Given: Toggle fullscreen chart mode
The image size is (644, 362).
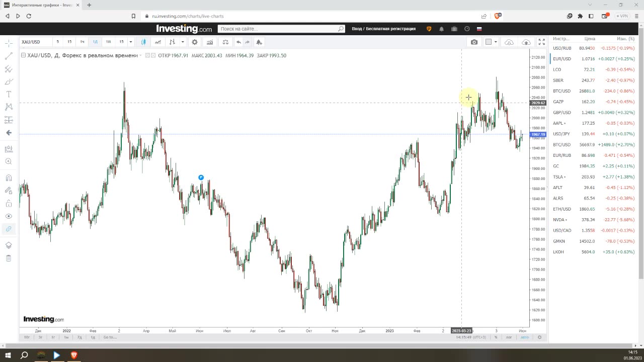Looking at the screenshot, I should (x=541, y=42).
